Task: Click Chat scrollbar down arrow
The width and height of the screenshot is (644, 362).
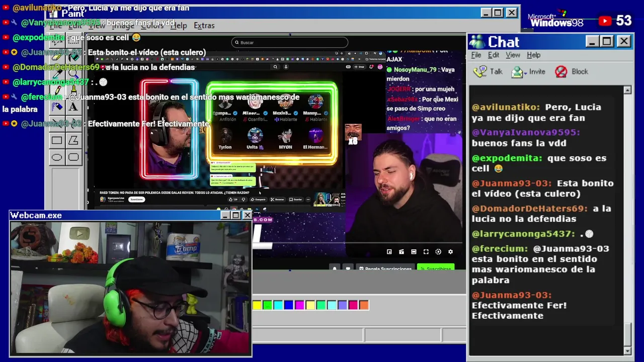Action: point(627,350)
